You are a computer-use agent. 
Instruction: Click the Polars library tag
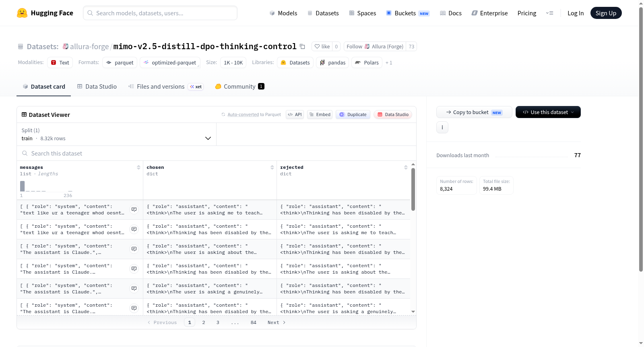click(x=367, y=62)
